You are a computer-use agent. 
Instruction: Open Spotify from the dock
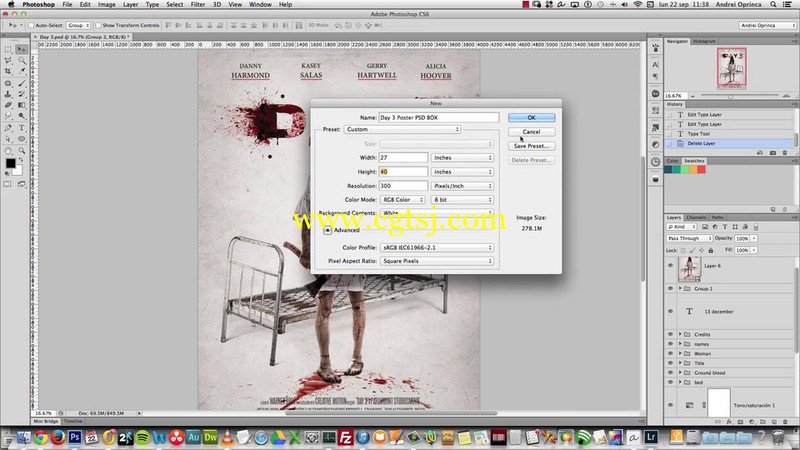pyautogui.click(x=142, y=437)
